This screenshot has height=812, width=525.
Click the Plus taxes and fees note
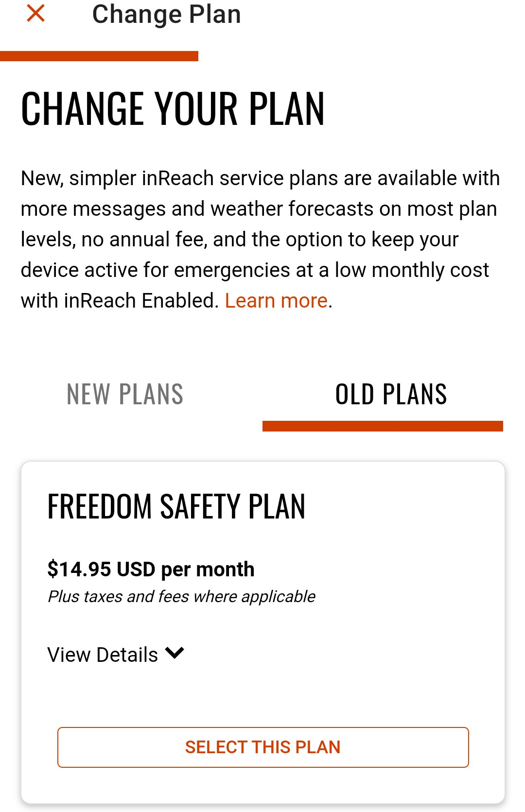(181, 596)
